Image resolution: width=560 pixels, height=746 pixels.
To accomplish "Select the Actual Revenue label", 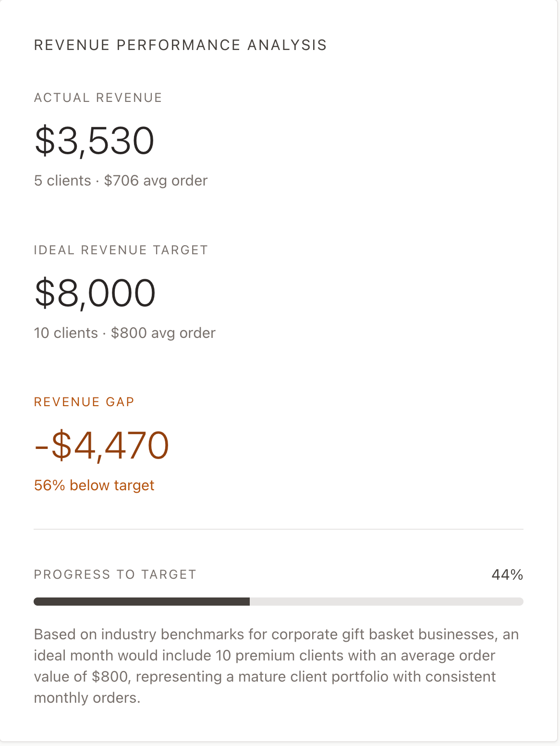I will coord(98,98).
